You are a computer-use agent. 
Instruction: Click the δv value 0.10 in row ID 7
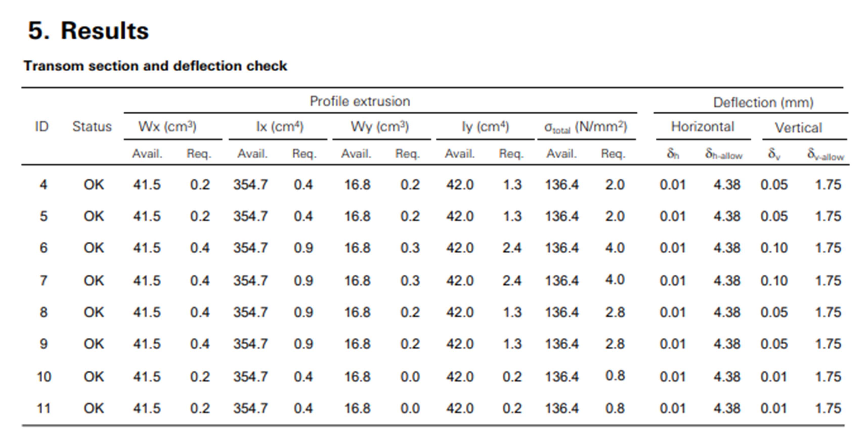pos(774,281)
